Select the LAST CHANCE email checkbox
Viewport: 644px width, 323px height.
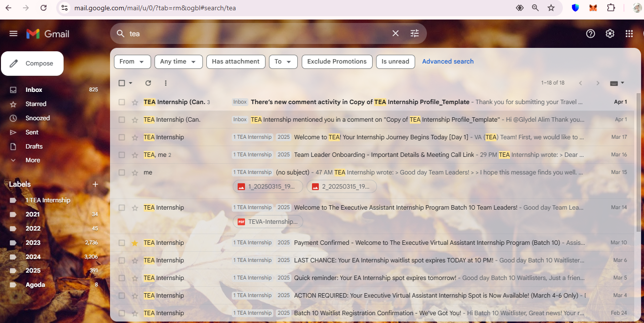point(122,260)
